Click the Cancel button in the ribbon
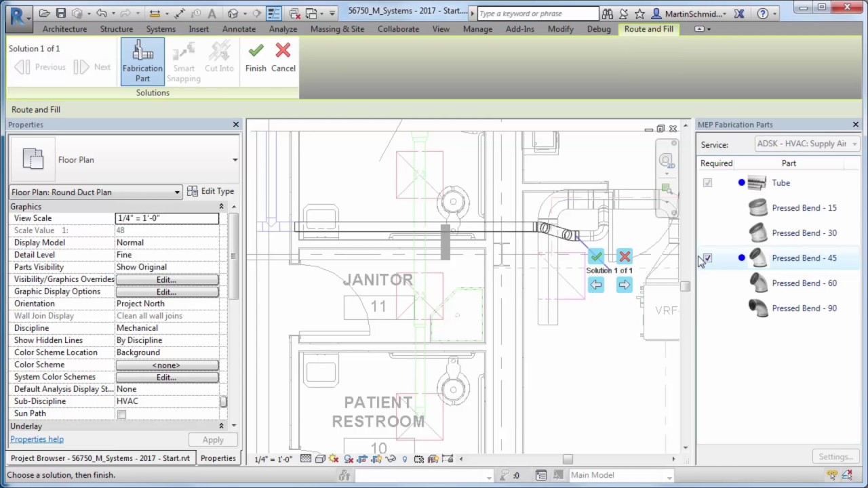Image resolution: width=868 pixels, height=488 pixels. [283, 58]
